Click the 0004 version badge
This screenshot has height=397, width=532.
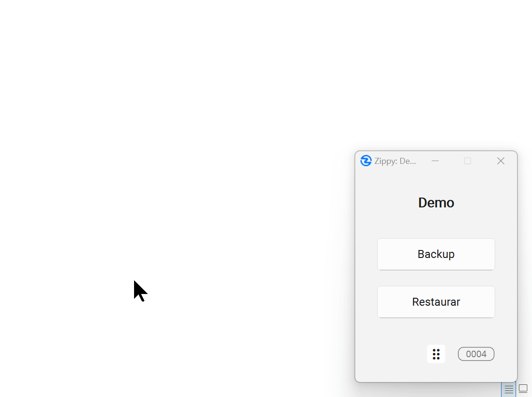[476, 354]
